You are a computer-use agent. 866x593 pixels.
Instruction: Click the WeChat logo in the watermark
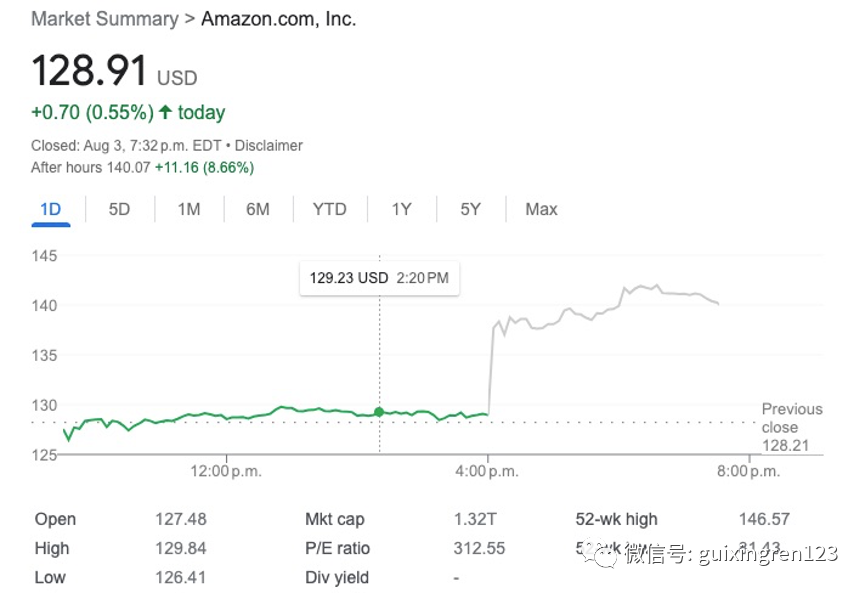click(x=603, y=553)
